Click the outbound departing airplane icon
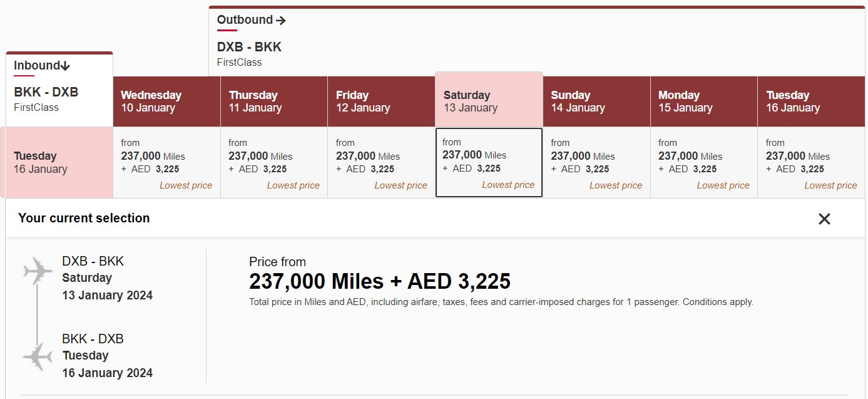This screenshot has height=399, width=868. 38,271
